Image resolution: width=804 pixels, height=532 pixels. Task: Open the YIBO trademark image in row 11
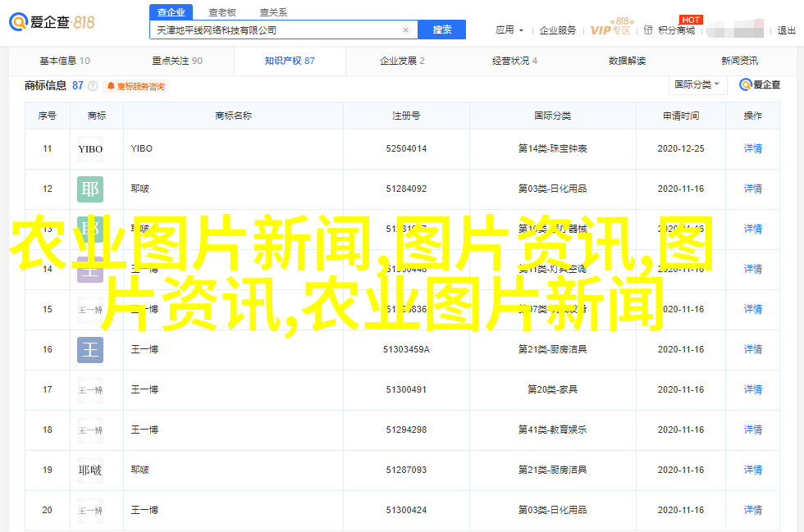pyautogui.click(x=90, y=149)
